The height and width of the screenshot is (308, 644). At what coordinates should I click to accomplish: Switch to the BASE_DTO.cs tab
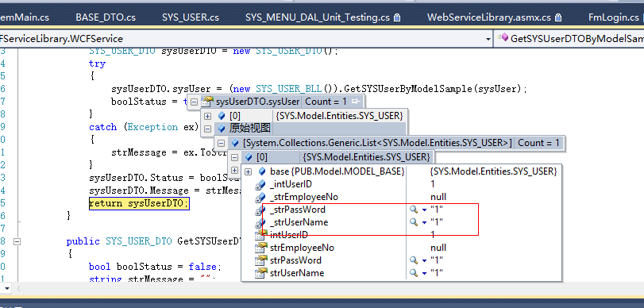click(106, 17)
